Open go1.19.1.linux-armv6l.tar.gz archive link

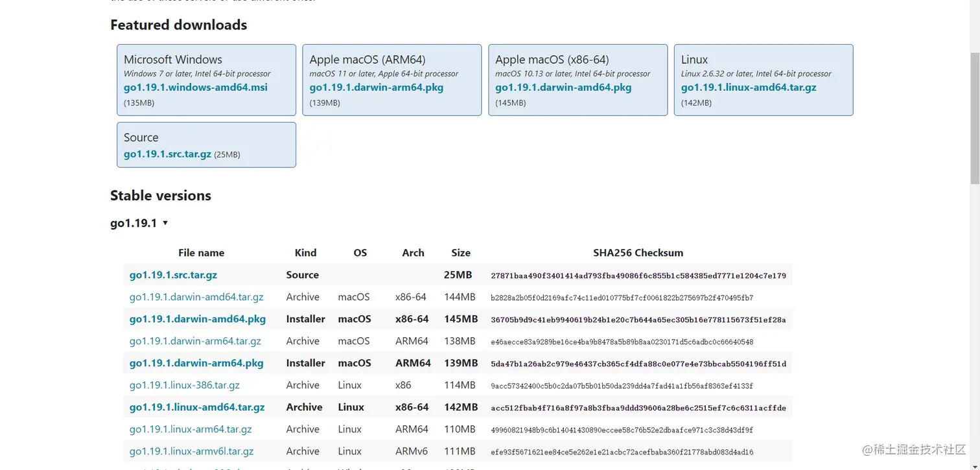tap(192, 451)
